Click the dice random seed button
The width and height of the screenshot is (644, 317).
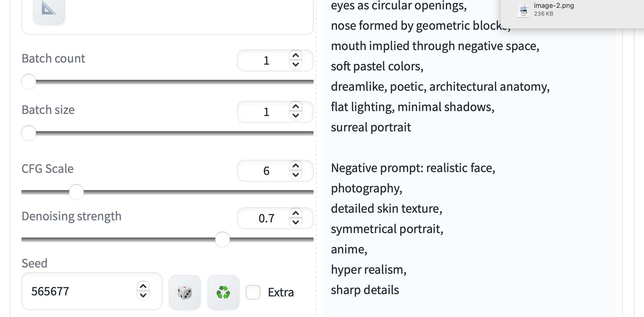coord(185,292)
